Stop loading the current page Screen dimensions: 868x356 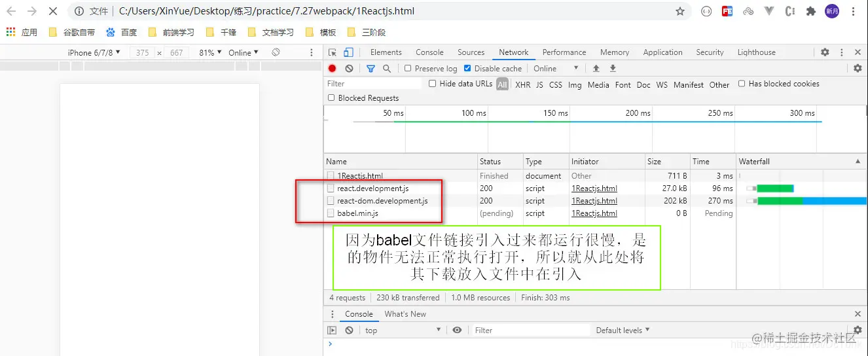53,11
